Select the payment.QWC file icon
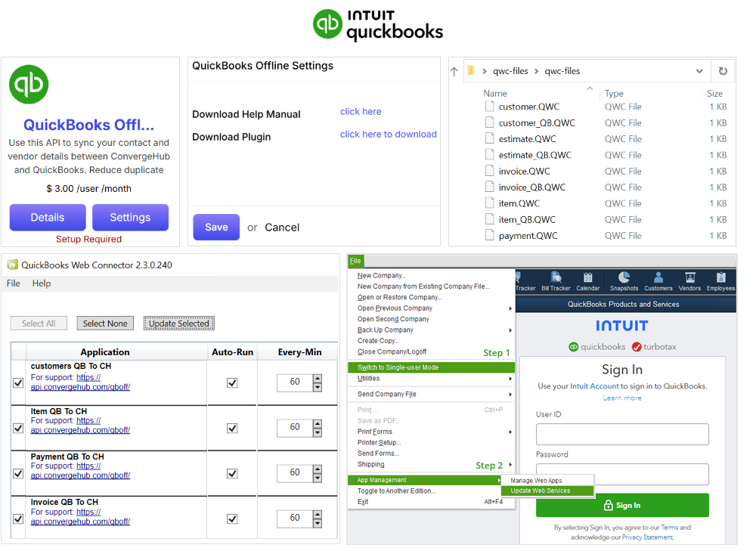This screenshot has height=551, width=756. tap(489, 236)
